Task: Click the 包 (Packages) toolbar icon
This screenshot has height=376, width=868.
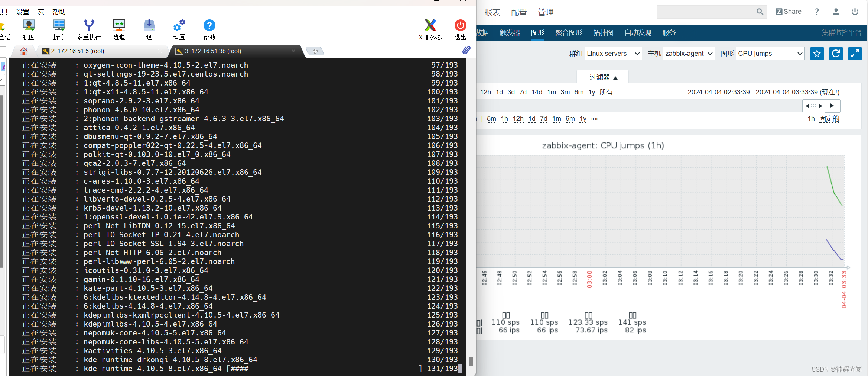Action: (149, 30)
